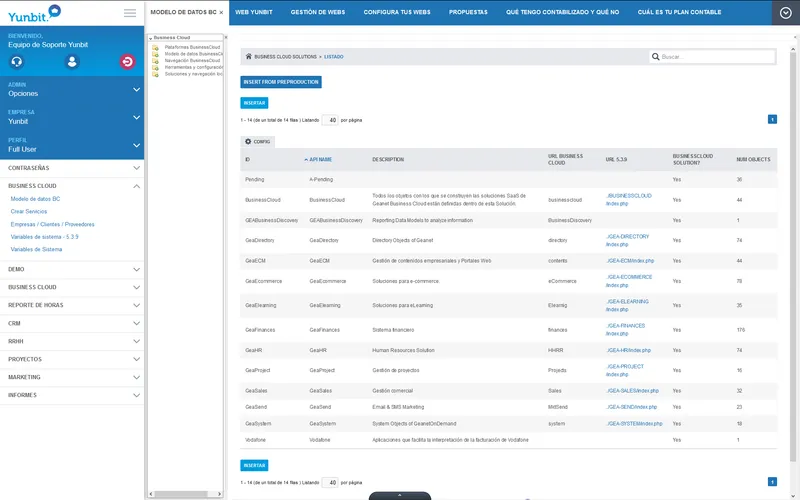Open Qué tengo contabilizado y qué no tab
This screenshot has width=800, height=500.
563,12
